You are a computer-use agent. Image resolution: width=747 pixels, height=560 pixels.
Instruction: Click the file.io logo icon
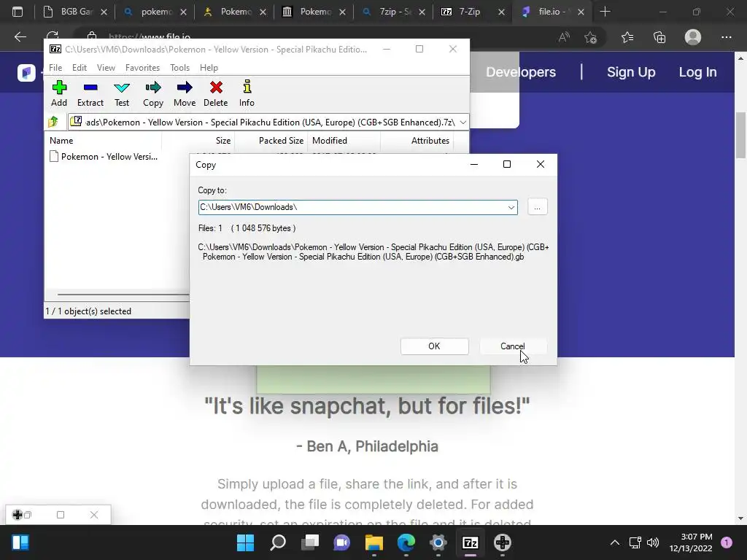[26, 73]
